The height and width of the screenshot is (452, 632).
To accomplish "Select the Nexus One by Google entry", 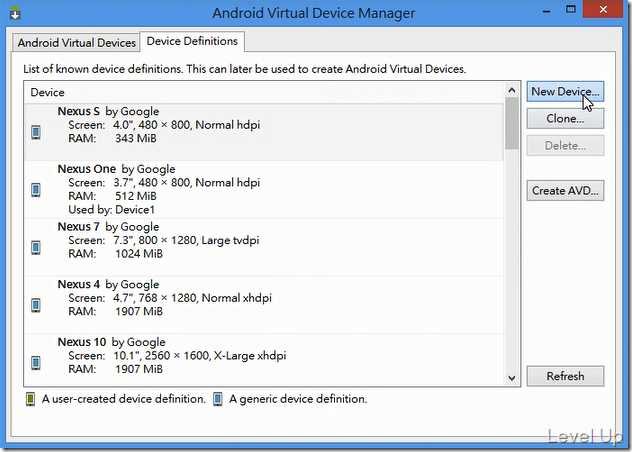I will tap(264, 190).
